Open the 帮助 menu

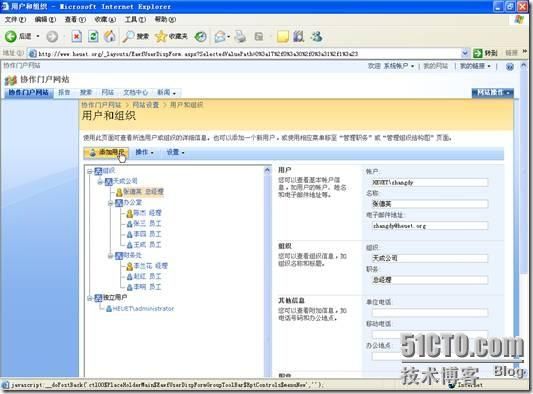pyautogui.click(x=165, y=19)
